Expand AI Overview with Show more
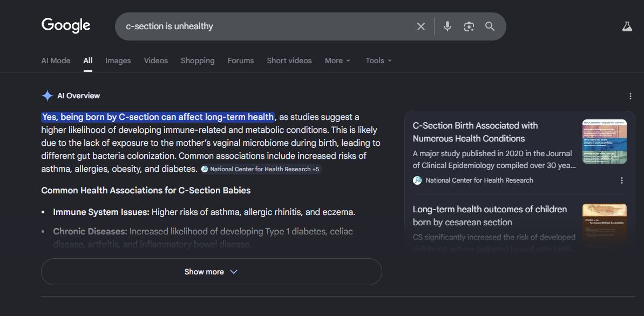644x316 pixels. [x=211, y=272]
